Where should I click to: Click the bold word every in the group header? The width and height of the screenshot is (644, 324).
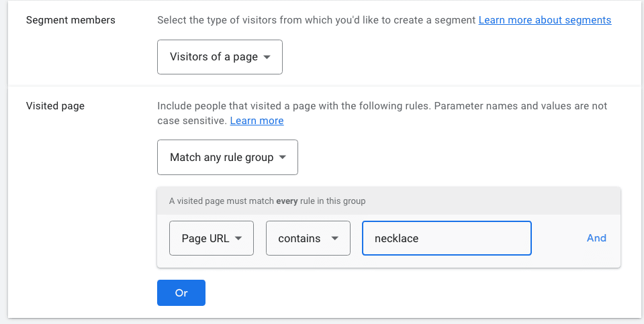[287, 201]
